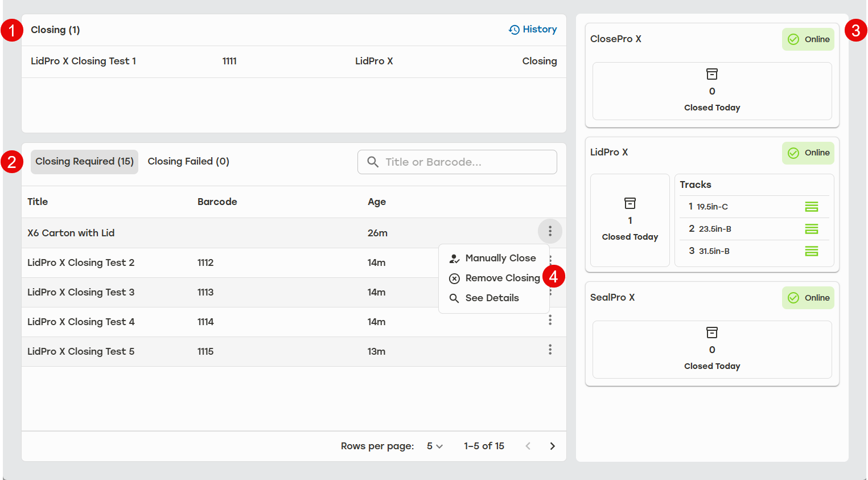Click the 26m age value

tap(377, 233)
